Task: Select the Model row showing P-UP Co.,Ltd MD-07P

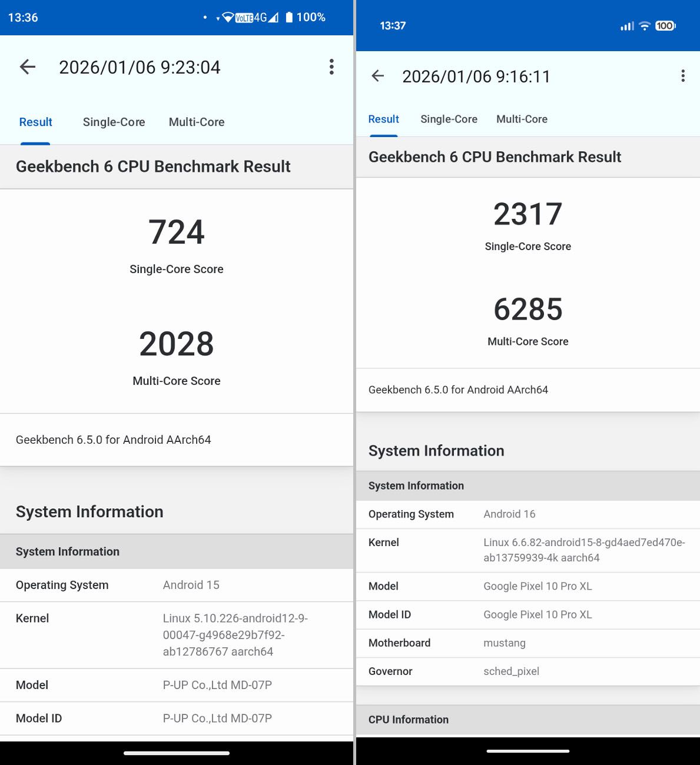Action: [x=177, y=685]
